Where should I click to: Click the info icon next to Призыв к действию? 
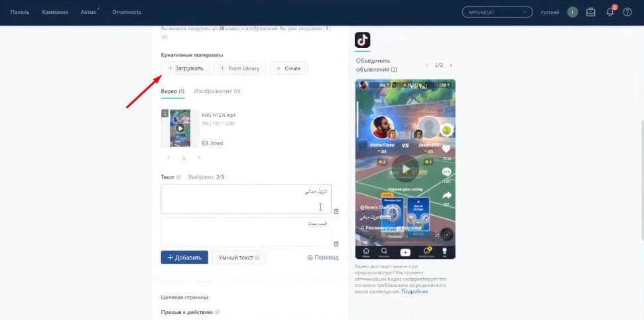click(216, 312)
